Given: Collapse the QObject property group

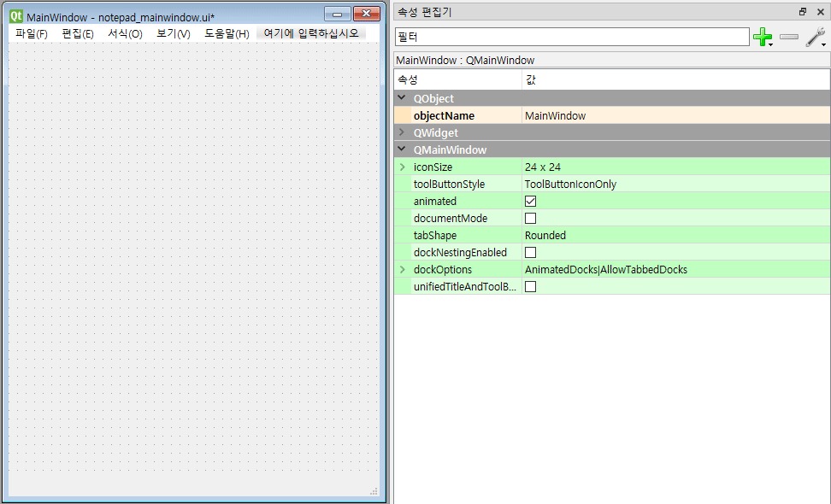Looking at the screenshot, I should [x=402, y=98].
